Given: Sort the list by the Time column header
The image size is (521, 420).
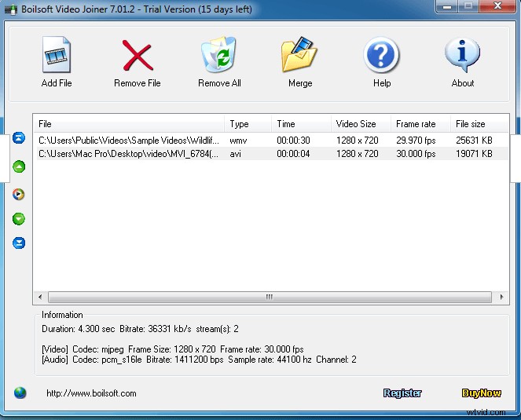Looking at the screenshot, I should (x=301, y=124).
